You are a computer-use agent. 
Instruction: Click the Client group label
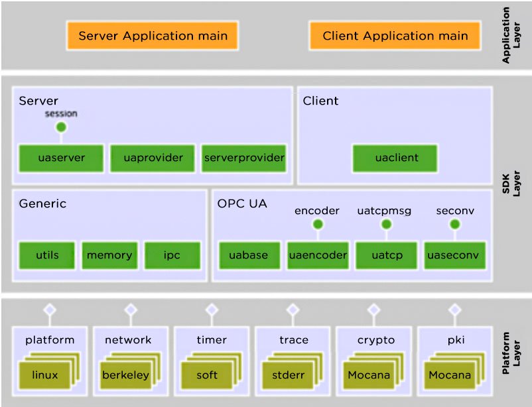point(320,101)
